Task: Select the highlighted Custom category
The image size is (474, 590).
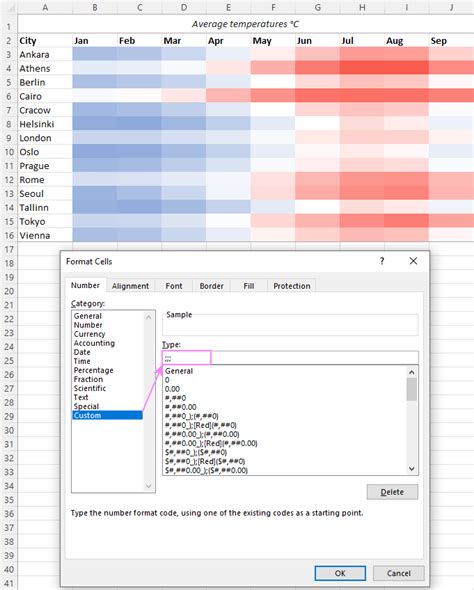Action: click(107, 415)
